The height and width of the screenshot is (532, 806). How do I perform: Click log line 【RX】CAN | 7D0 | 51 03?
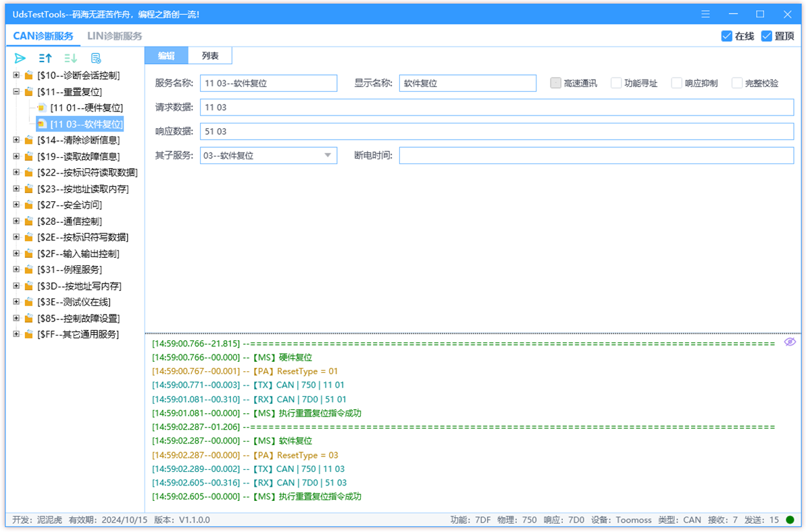[249, 483]
